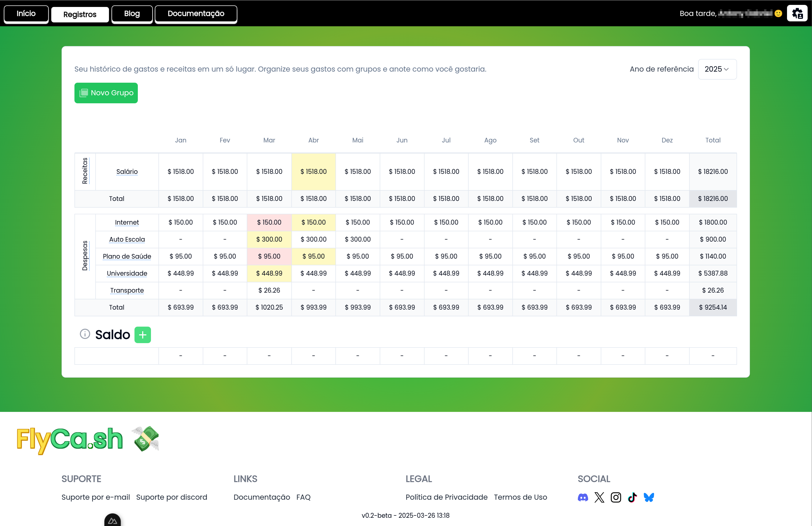Open the Nuxt devtools badge at bottom

click(113, 520)
